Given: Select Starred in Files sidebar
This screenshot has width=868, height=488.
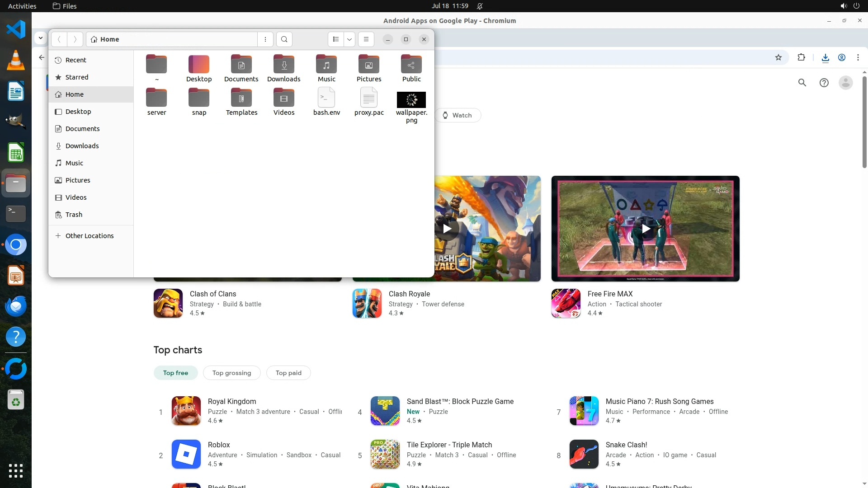Looking at the screenshot, I should point(76,77).
